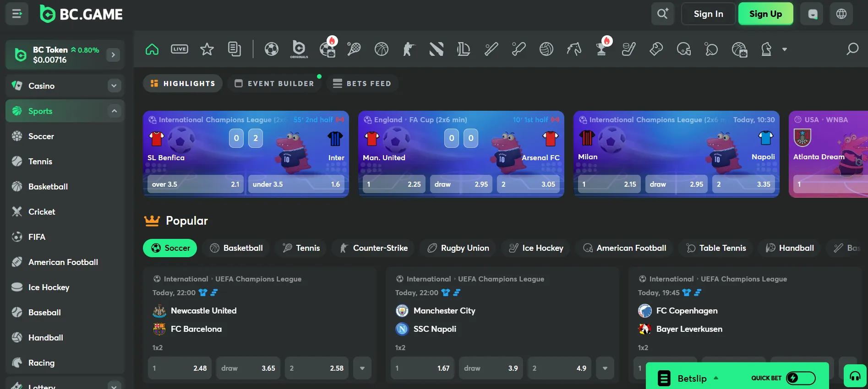Select the basketball icon in sports bar

tap(382, 49)
